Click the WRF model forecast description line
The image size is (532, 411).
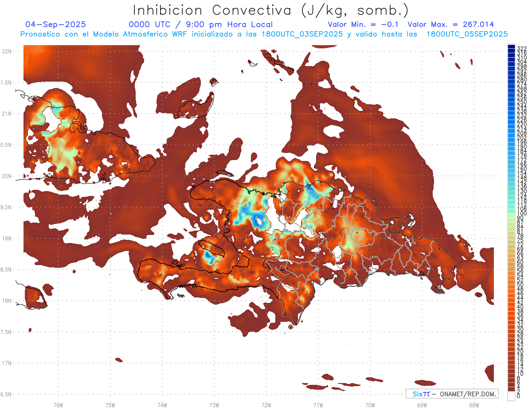[264, 34]
